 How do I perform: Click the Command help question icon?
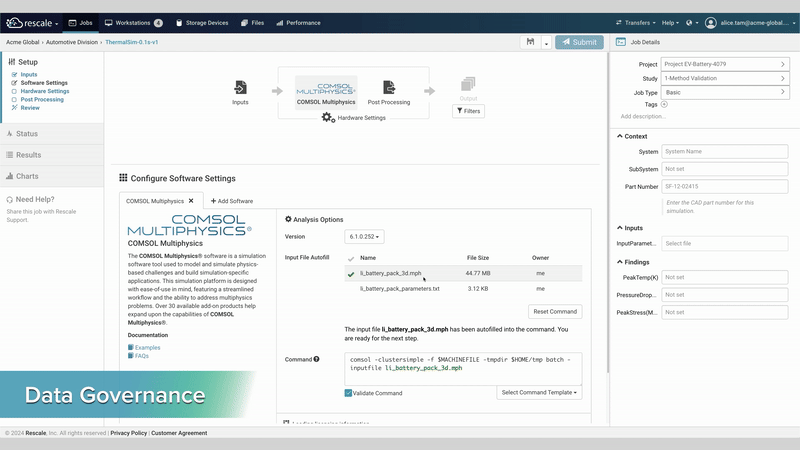click(x=317, y=359)
